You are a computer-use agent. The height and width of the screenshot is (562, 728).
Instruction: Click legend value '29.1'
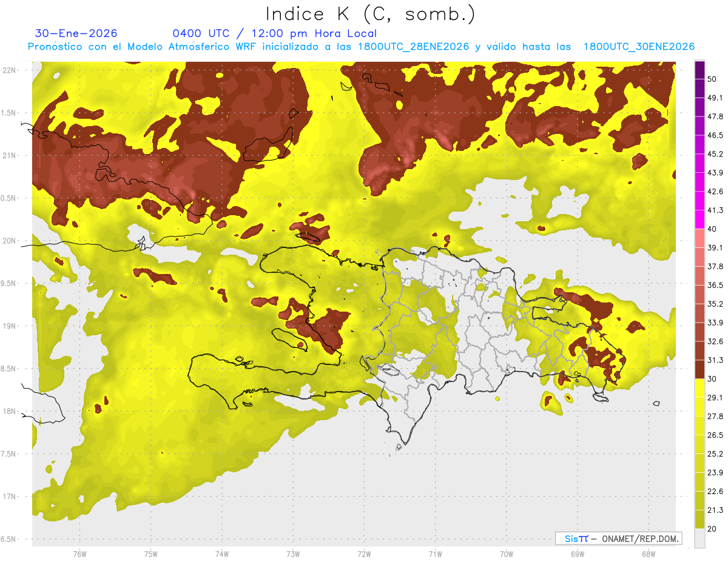tap(715, 398)
